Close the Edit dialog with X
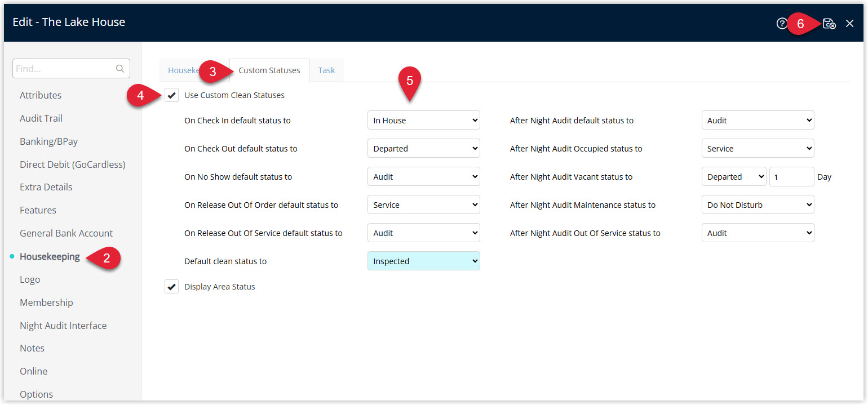868x405 pixels. [x=850, y=23]
